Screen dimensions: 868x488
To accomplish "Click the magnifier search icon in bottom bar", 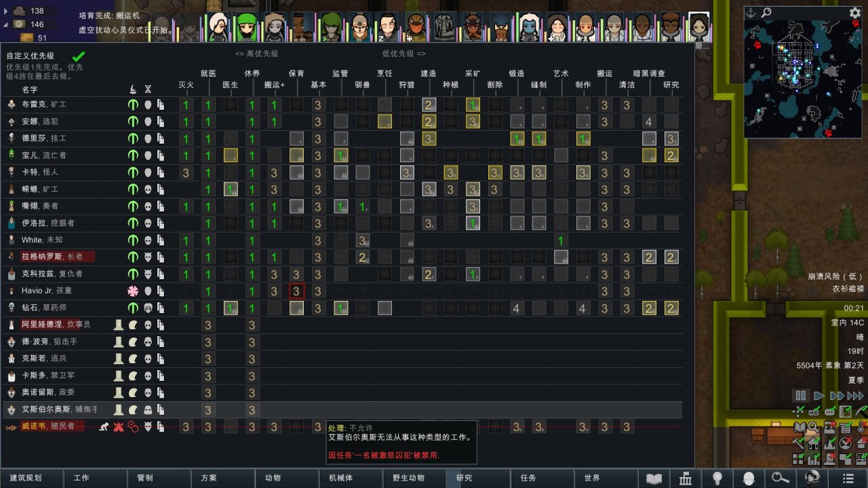I will point(781,479).
